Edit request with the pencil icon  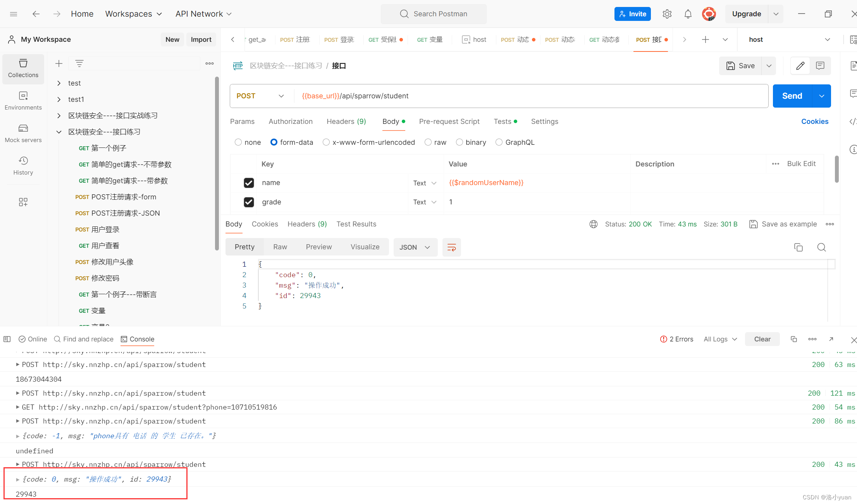800,66
